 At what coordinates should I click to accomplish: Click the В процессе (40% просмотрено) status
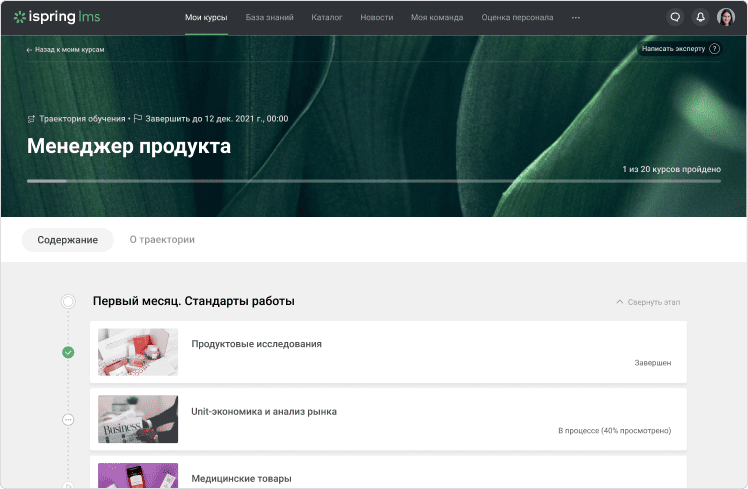point(614,431)
